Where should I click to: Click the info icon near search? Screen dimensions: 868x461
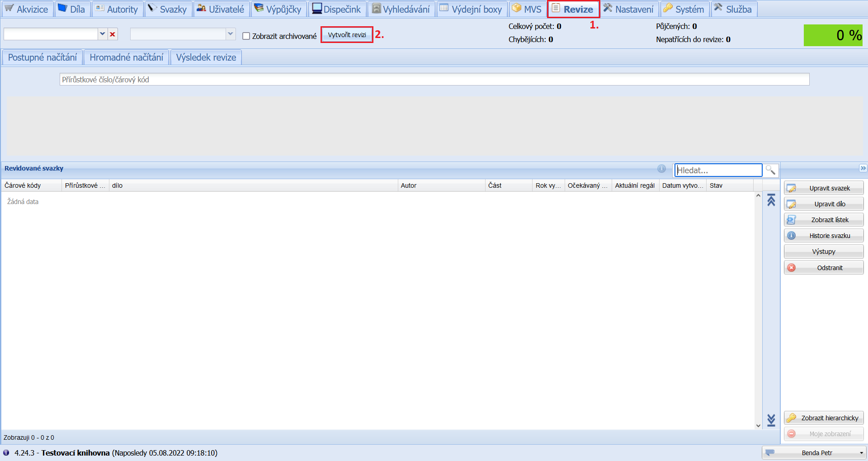coord(661,169)
